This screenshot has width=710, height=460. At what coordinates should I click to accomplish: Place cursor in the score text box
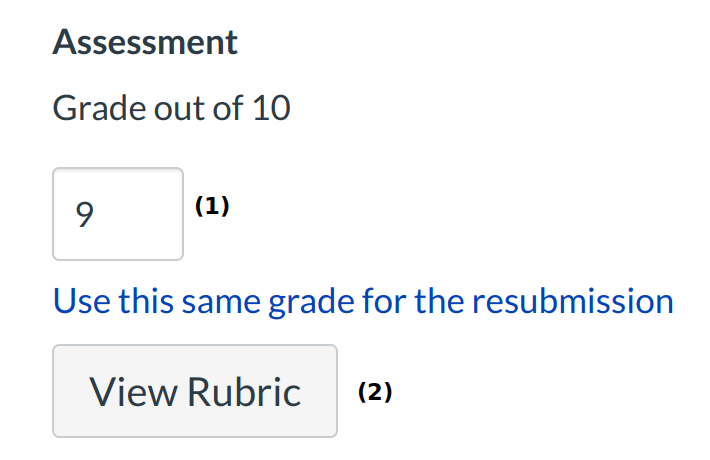118,214
